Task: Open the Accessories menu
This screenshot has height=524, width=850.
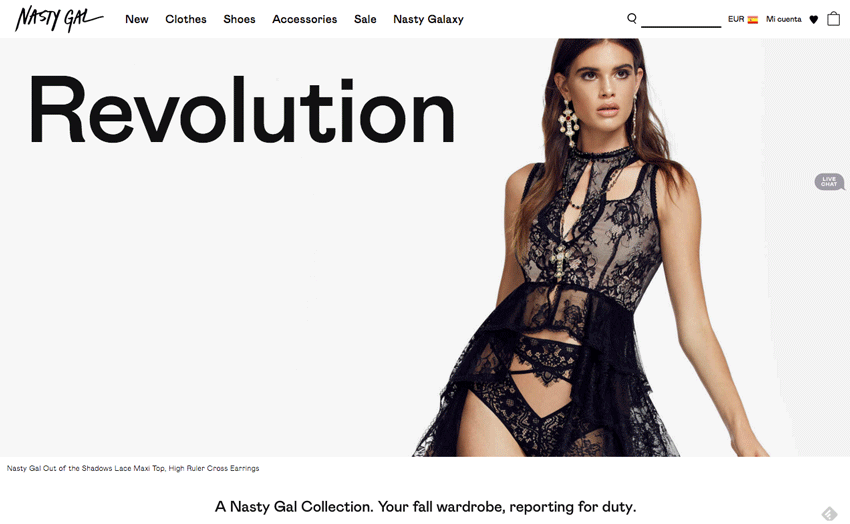Action: click(x=305, y=19)
